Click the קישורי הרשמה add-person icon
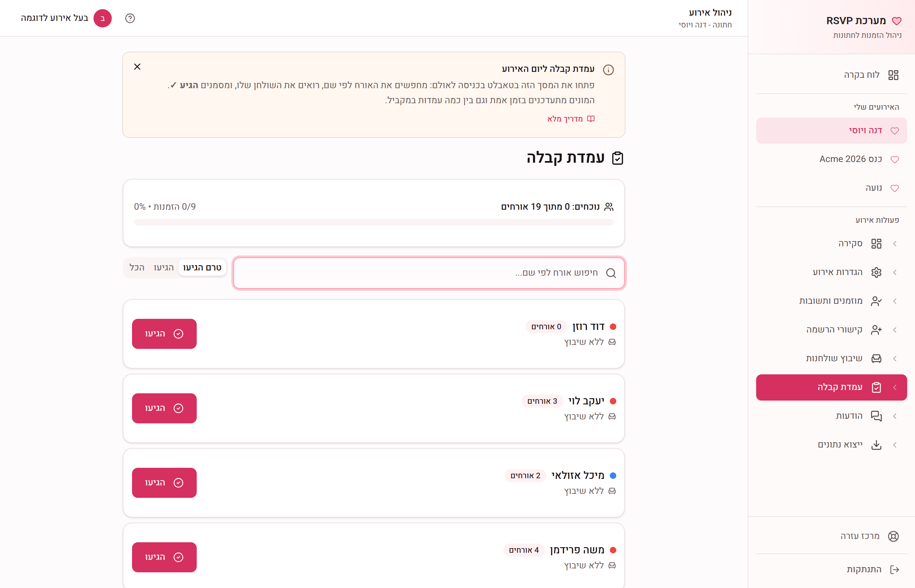This screenshot has width=915, height=588. pyautogui.click(x=876, y=330)
